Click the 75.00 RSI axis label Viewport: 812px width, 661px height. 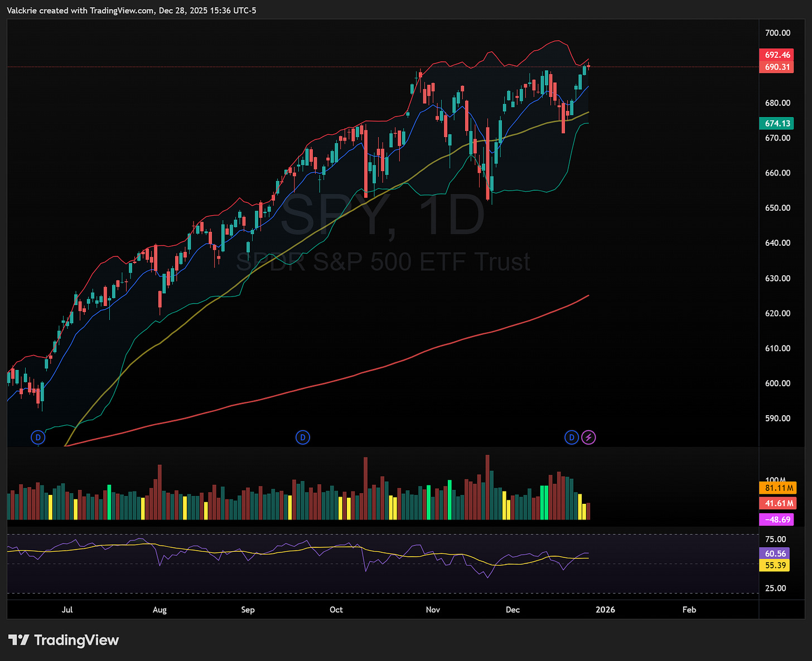pos(775,540)
